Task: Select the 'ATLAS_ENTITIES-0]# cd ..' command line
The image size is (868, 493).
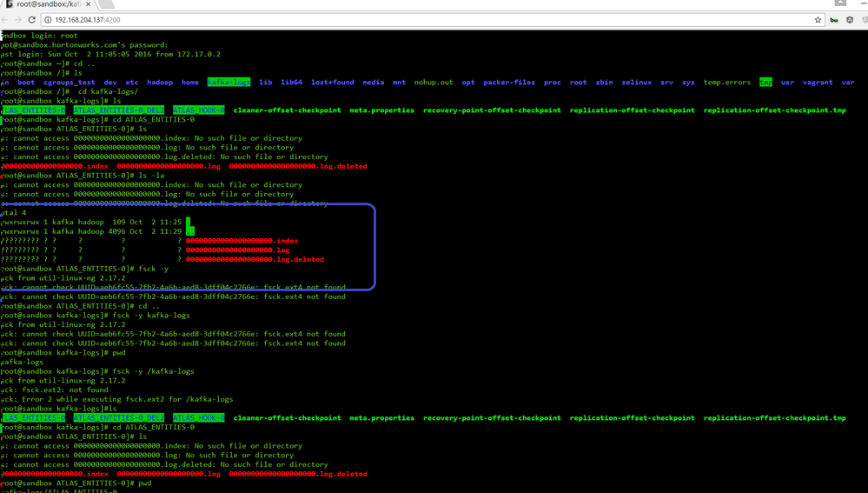Action: tap(80, 306)
